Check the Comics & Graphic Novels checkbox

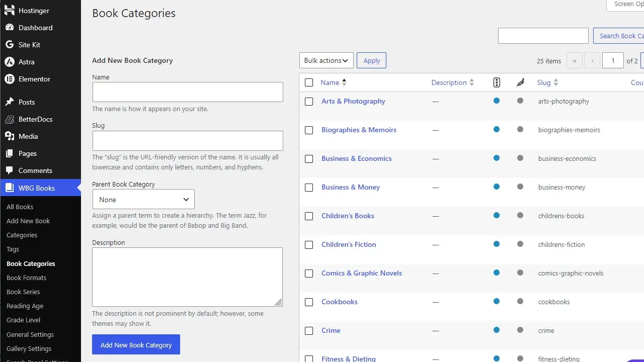pos(309,274)
